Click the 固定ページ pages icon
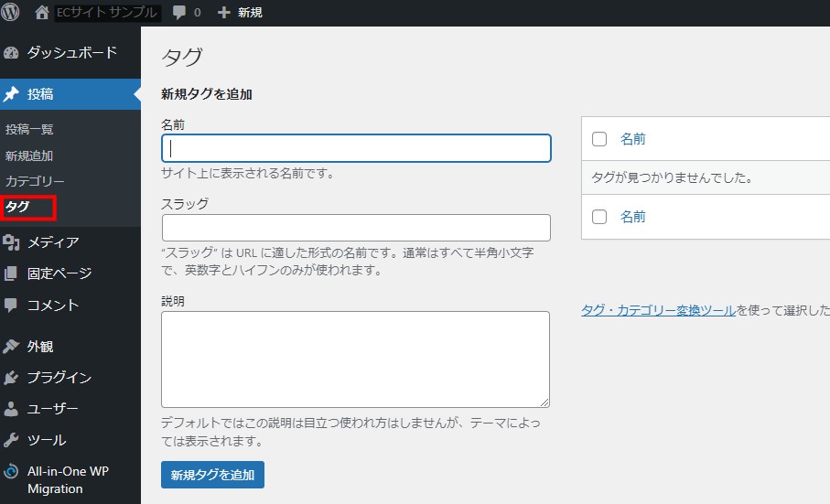 pyautogui.click(x=11, y=273)
